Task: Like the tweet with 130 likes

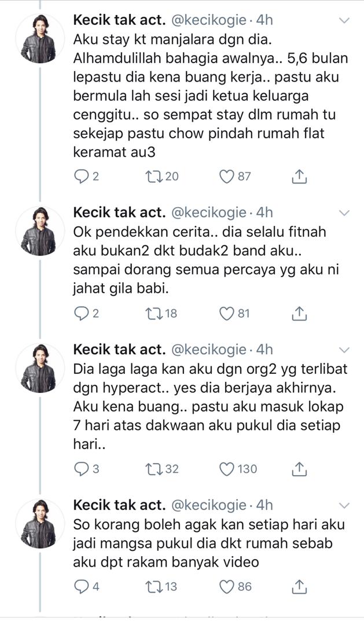Action: (x=226, y=469)
